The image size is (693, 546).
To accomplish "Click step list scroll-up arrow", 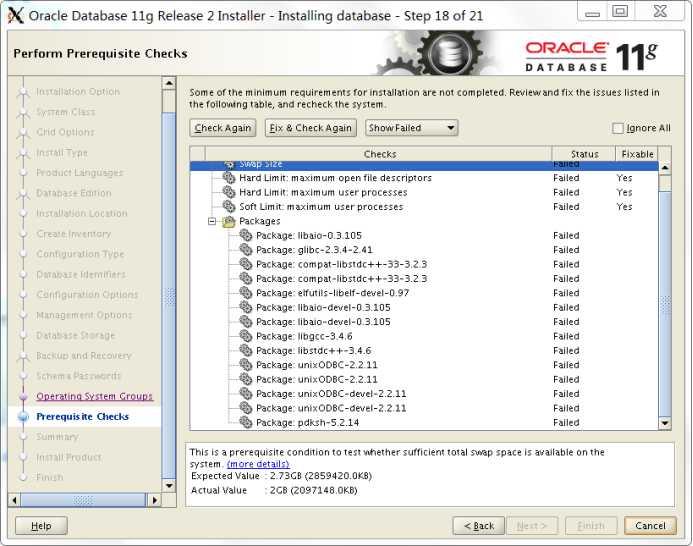I will 169,83.
